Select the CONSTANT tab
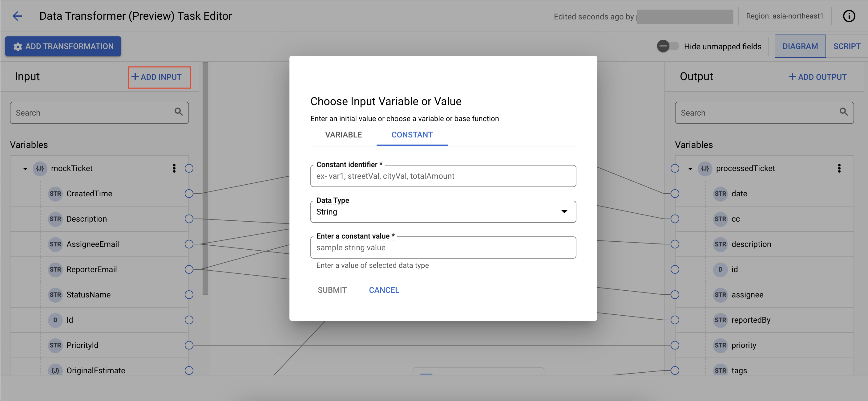868x401 pixels. [x=411, y=135]
